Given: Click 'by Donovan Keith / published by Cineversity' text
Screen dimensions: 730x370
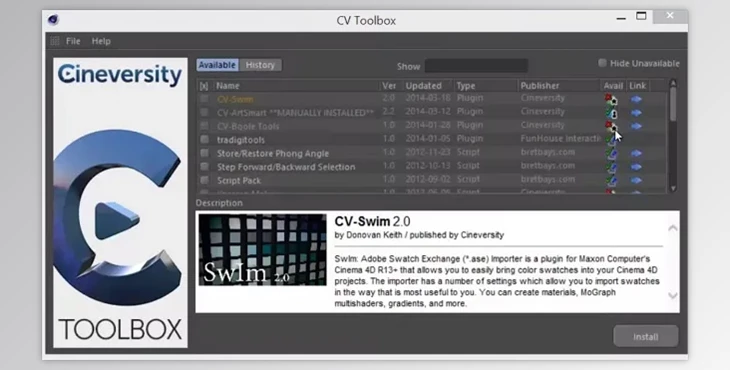Looking at the screenshot, I should [x=419, y=235].
